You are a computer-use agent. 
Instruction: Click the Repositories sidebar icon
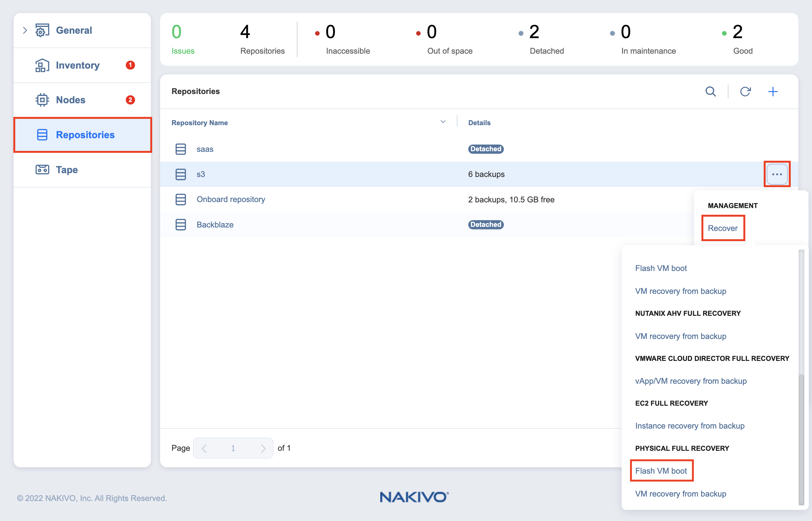pyautogui.click(x=42, y=135)
